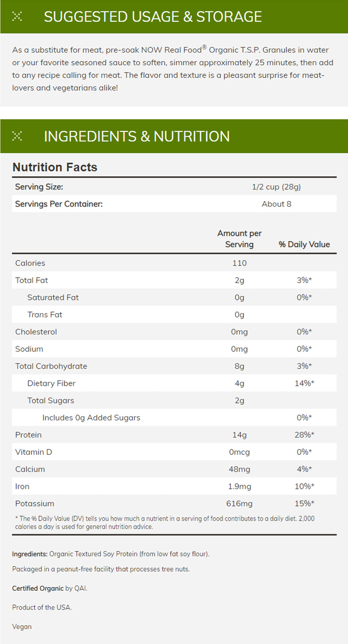Click the Servings Per Container label
The image size is (348, 644).
pyautogui.click(x=59, y=204)
